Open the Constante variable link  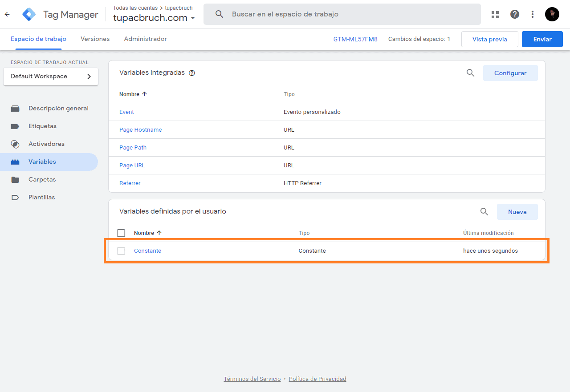coord(147,251)
